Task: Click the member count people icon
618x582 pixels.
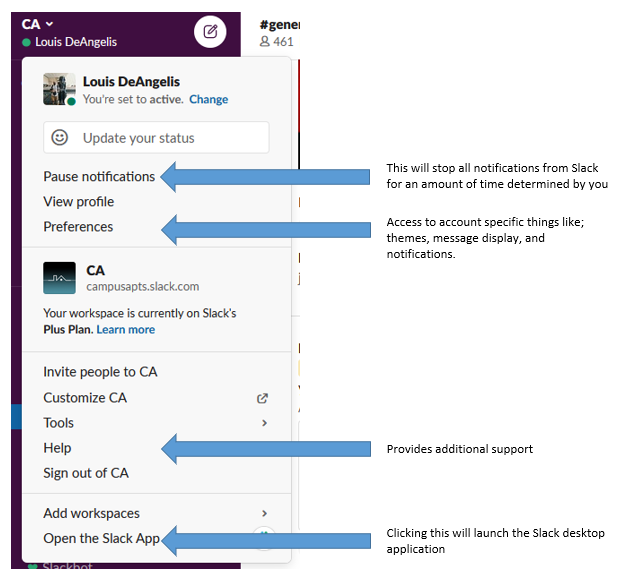Action: [x=265, y=41]
